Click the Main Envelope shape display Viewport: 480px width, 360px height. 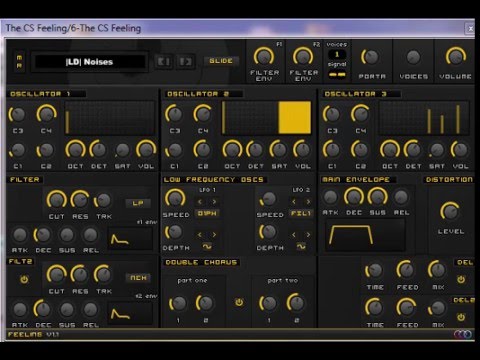coord(365,235)
